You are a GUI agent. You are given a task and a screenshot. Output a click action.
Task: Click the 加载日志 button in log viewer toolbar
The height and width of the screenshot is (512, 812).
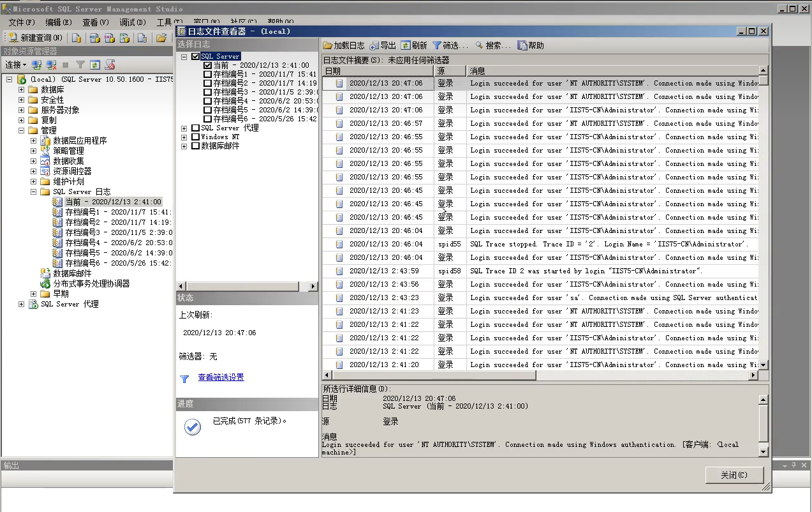(344, 45)
